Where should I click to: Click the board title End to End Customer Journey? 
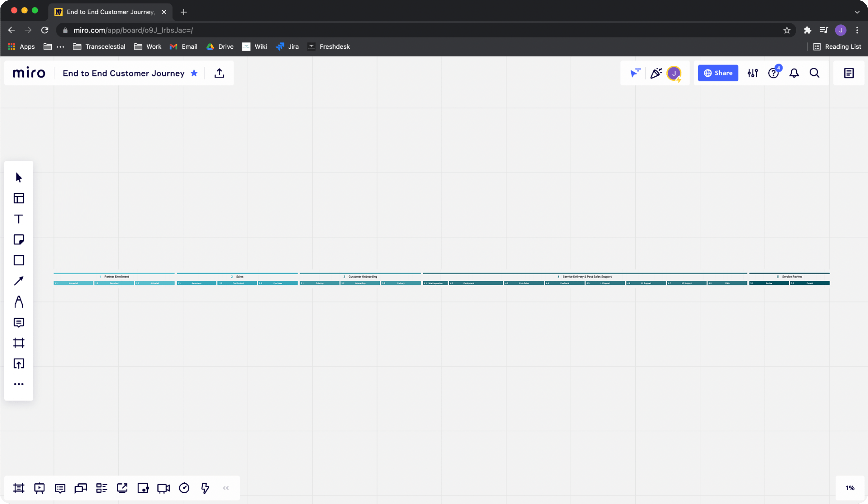tap(124, 73)
